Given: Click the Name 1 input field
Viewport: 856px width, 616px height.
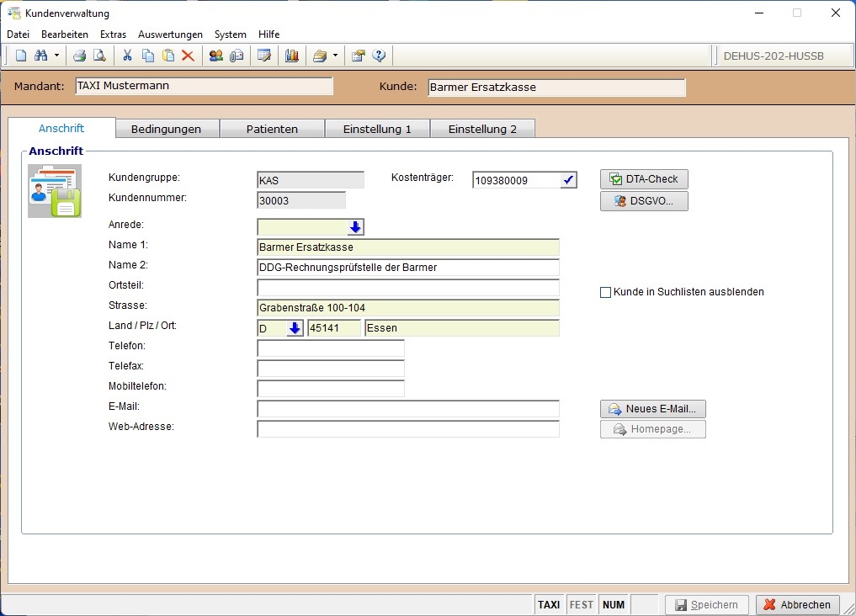Looking at the screenshot, I should pyautogui.click(x=408, y=247).
